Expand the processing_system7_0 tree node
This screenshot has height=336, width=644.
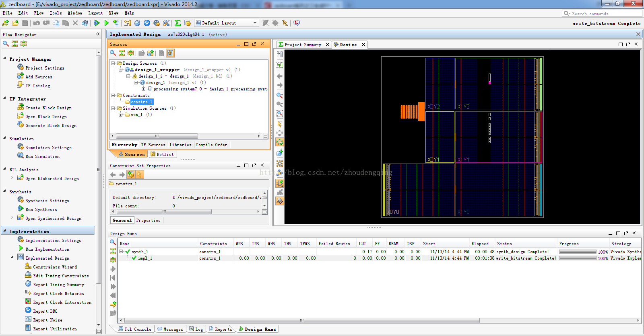pos(143,89)
